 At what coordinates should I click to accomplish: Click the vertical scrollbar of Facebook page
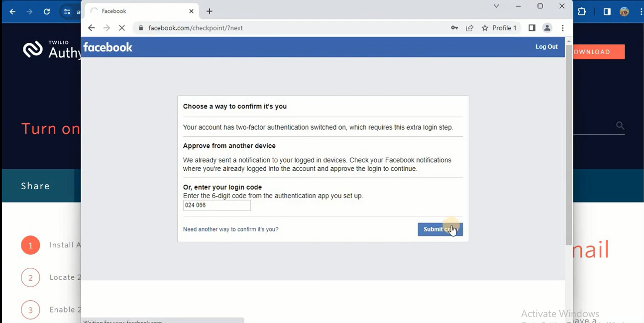pos(569,144)
